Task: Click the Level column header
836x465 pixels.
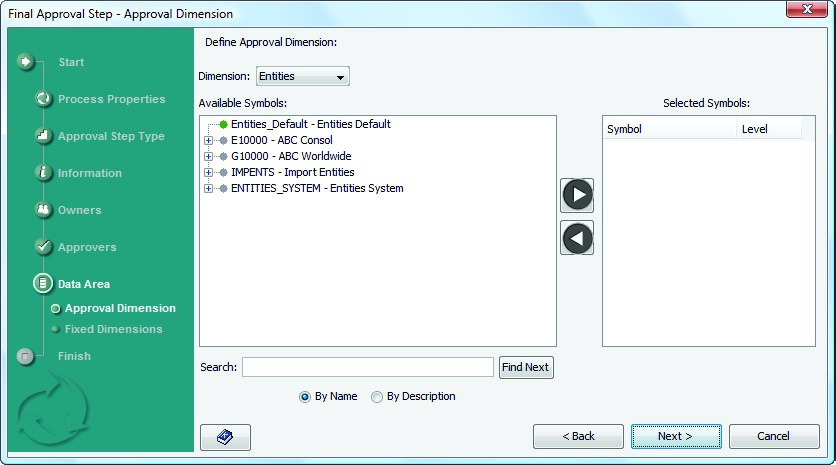Action: click(769, 129)
